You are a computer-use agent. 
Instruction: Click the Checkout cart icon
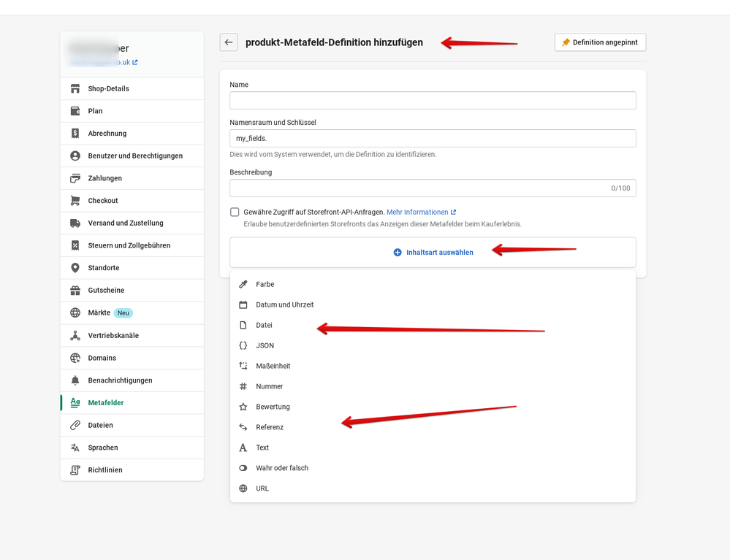click(75, 201)
